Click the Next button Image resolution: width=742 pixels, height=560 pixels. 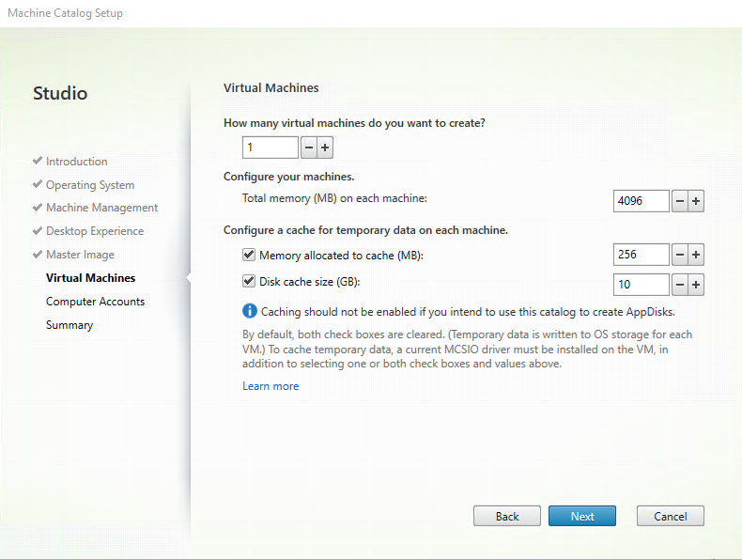point(582,516)
